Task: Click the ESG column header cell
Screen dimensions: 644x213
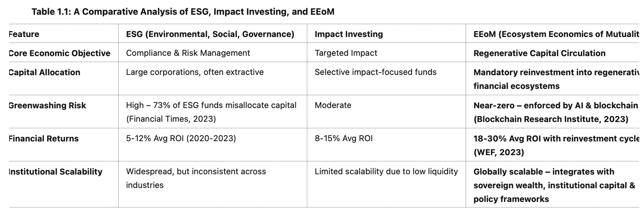Action: tap(210, 34)
